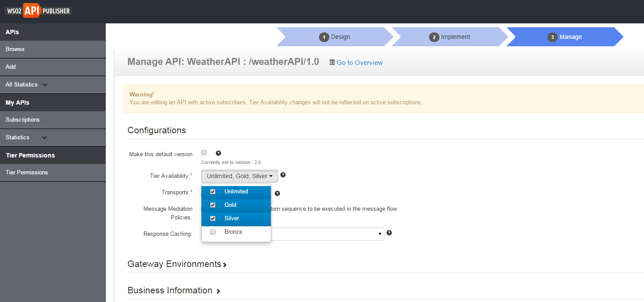
Task: Click the overview icon before Go to Overview
Action: [332, 62]
